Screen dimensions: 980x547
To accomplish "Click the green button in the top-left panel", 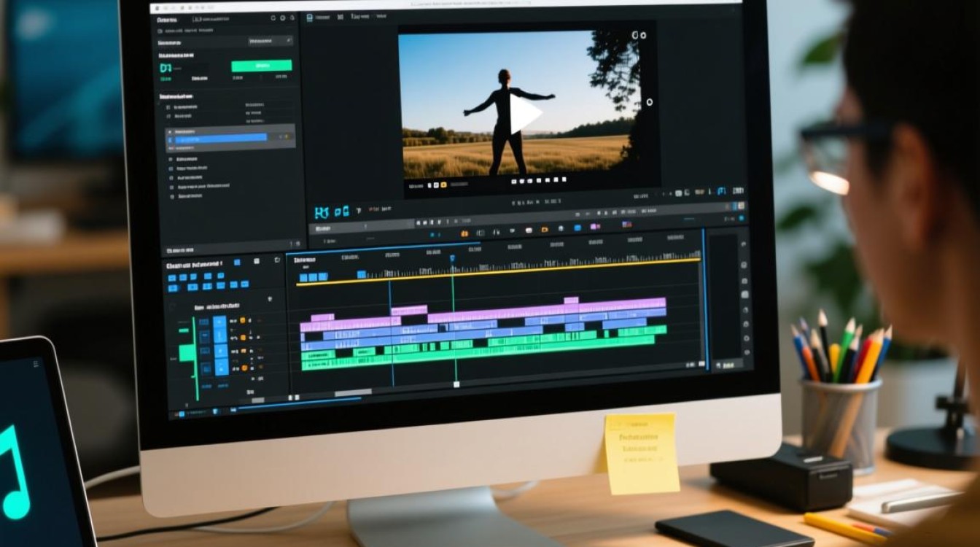I will 261,66.
